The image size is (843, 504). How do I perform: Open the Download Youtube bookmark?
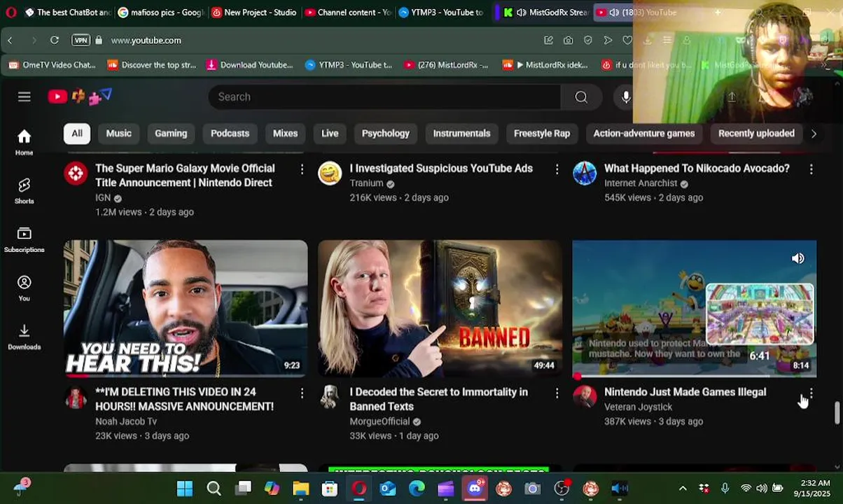pyautogui.click(x=249, y=64)
